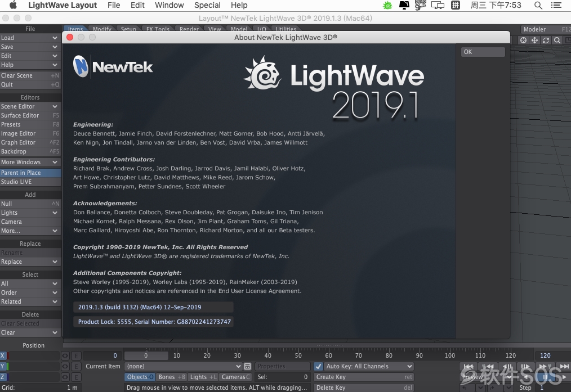This screenshot has width=571, height=392.
Task: Switch to Objects selection mode
Action: (x=140, y=377)
